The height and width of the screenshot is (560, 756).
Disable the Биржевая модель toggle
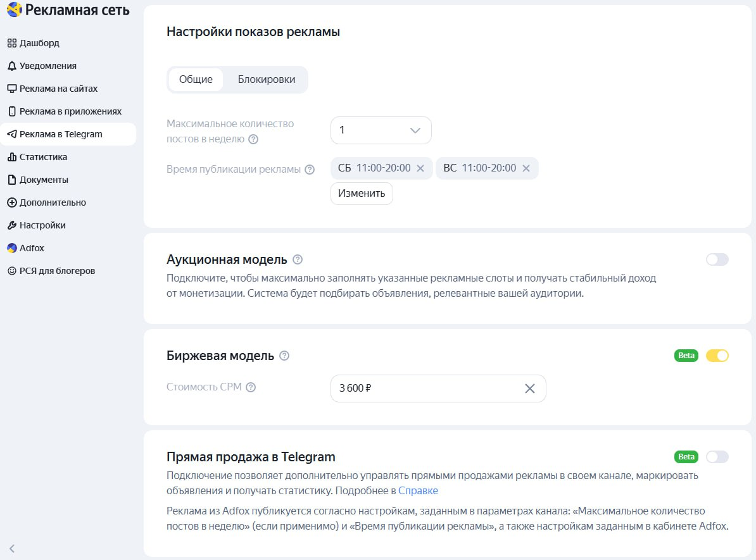pyautogui.click(x=717, y=356)
